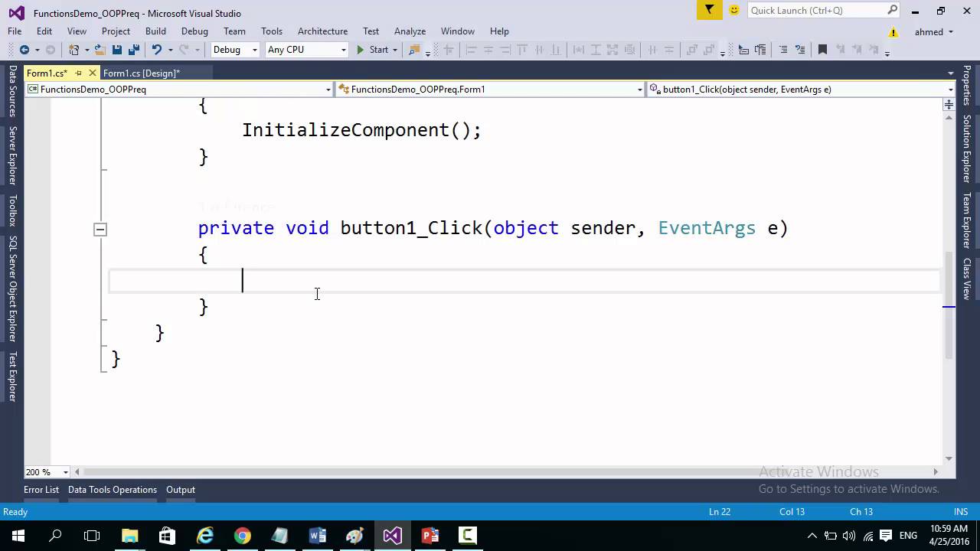The width and height of the screenshot is (980, 551).
Task: Open the Tools menu
Action: coord(272,31)
